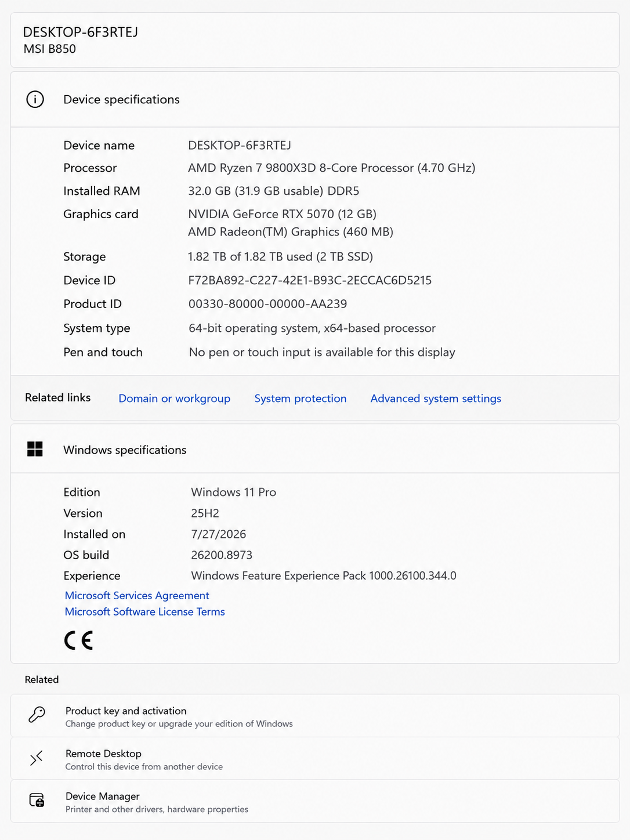Image resolution: width=630 pixels, height=840 pixels.
Task: Click the System type label
Action: [97, 328]
